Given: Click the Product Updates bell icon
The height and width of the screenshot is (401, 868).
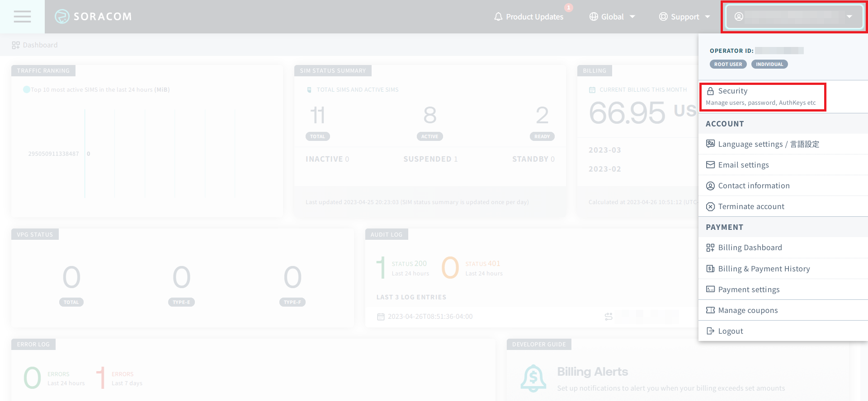Looking at the screenshot, I should click(498, 17).
